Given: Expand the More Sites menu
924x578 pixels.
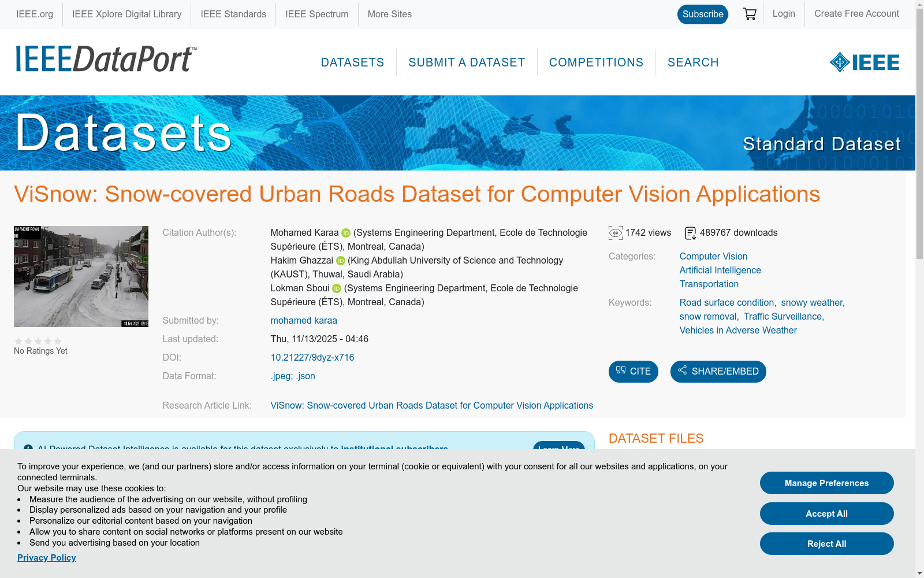Looking at the screenshot, I should 390,14.
